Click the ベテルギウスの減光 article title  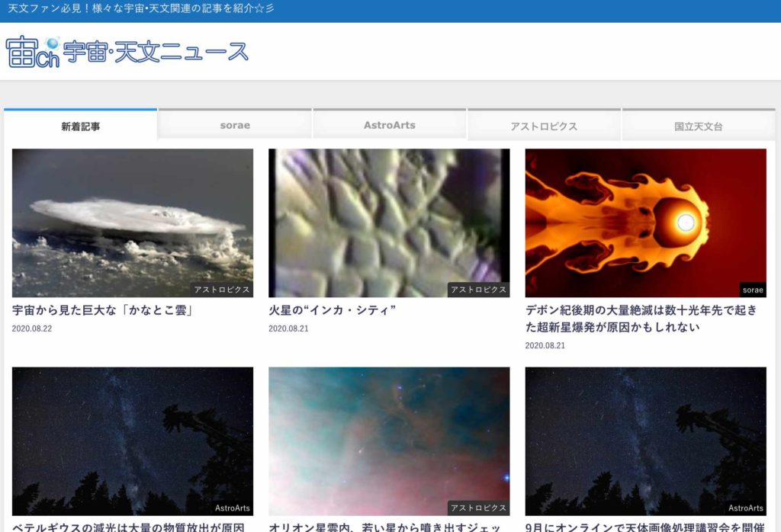point(128,527)
